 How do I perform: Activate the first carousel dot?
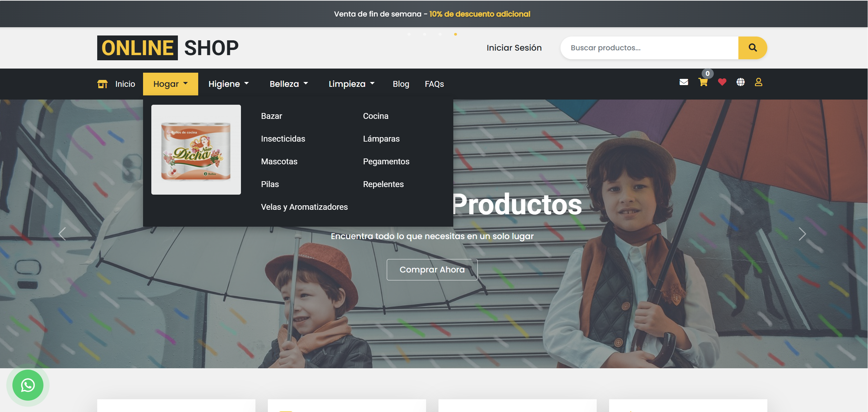click(x=410, y=34)
